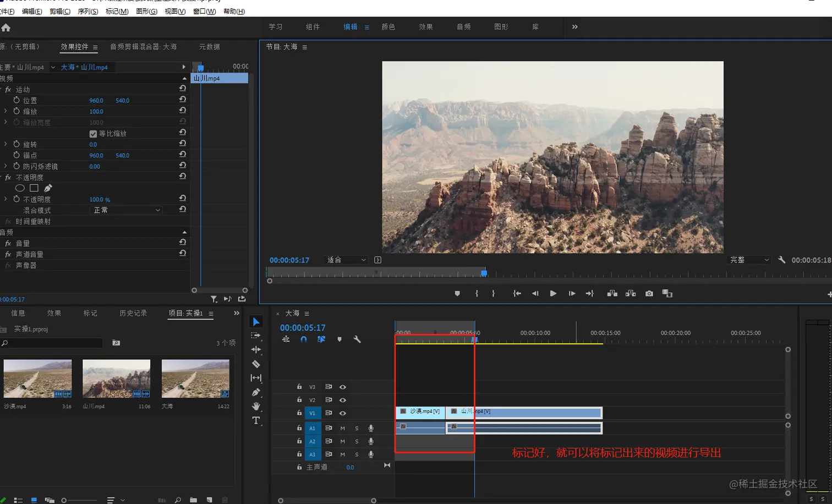Select the Razor tool

(256, 364)
